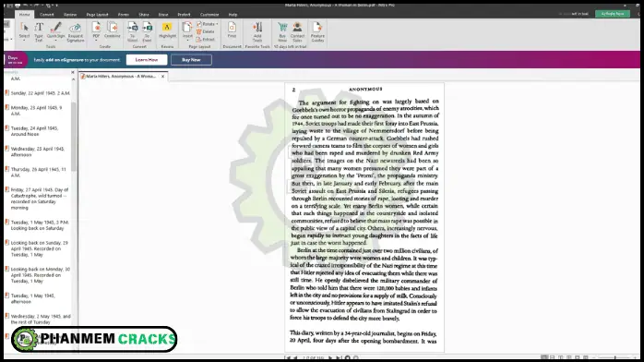Expand the Rotate dropdown arrow

coord(217,24)
